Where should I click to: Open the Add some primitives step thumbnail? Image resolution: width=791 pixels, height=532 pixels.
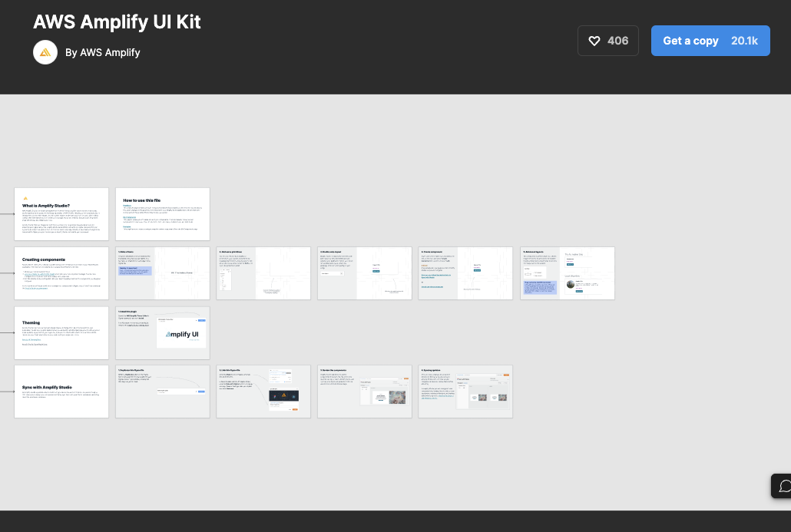click(263, 273)
